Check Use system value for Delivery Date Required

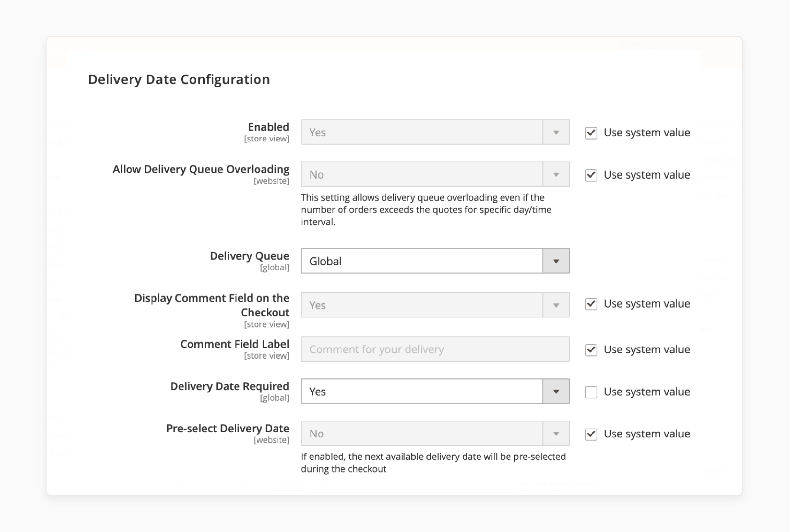pyautogui.click(x=591, y=392)
